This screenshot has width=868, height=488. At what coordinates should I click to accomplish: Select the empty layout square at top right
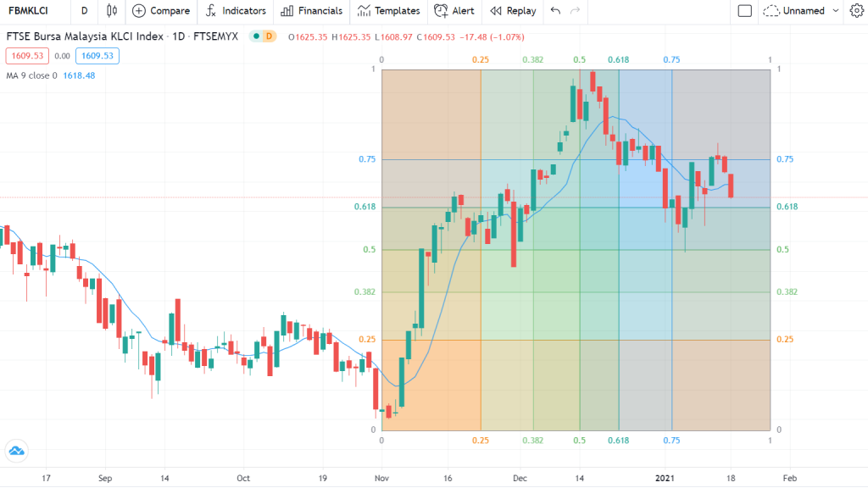pos(746,11)
